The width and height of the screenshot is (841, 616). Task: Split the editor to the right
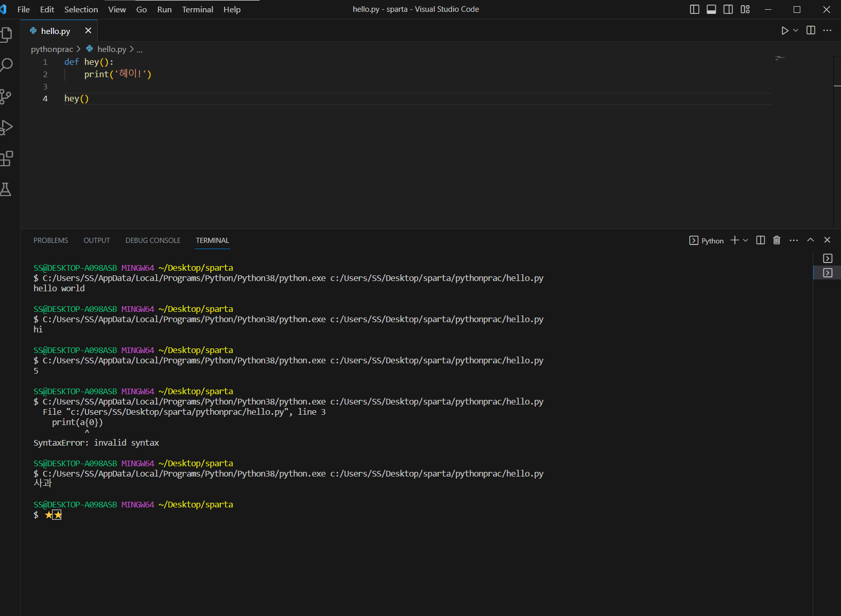pyautogui.click(x=811, y=30)
